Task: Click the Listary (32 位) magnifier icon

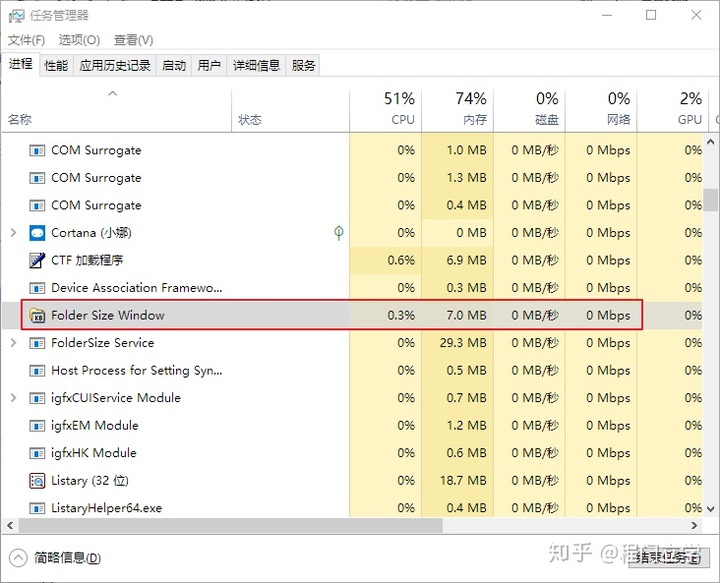Action: 37,481
